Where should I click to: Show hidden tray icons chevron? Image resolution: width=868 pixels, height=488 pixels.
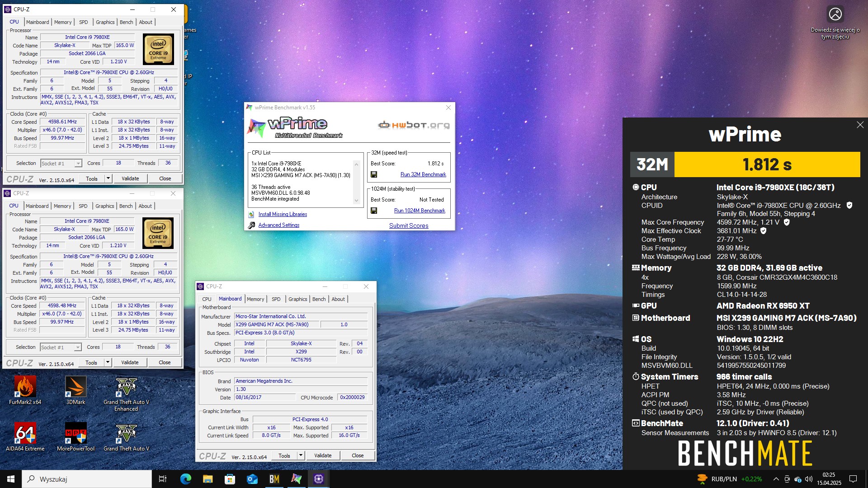(776, 479)
